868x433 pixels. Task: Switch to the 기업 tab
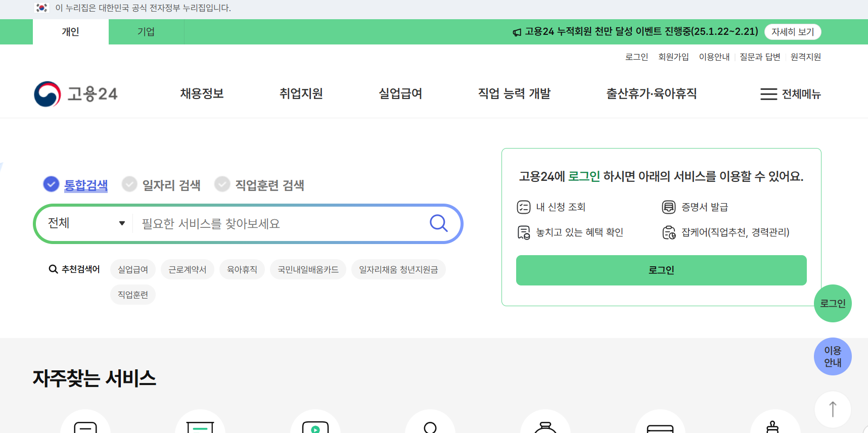point(146,32)
